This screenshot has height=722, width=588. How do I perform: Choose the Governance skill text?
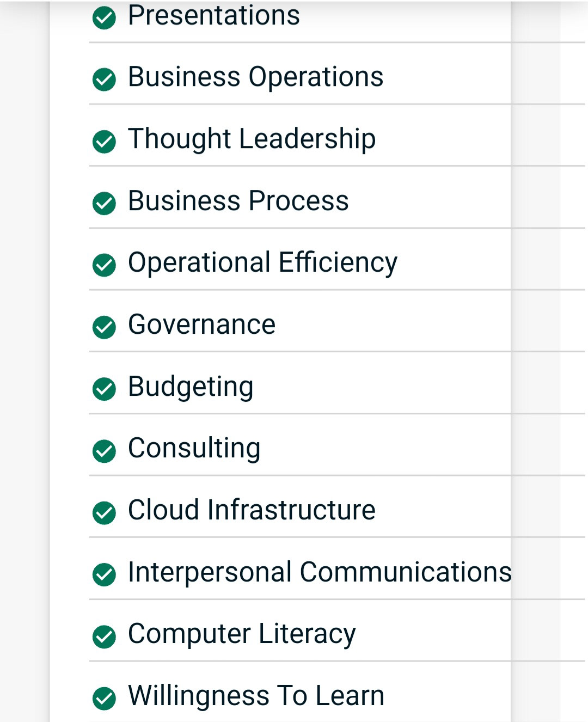201,325
